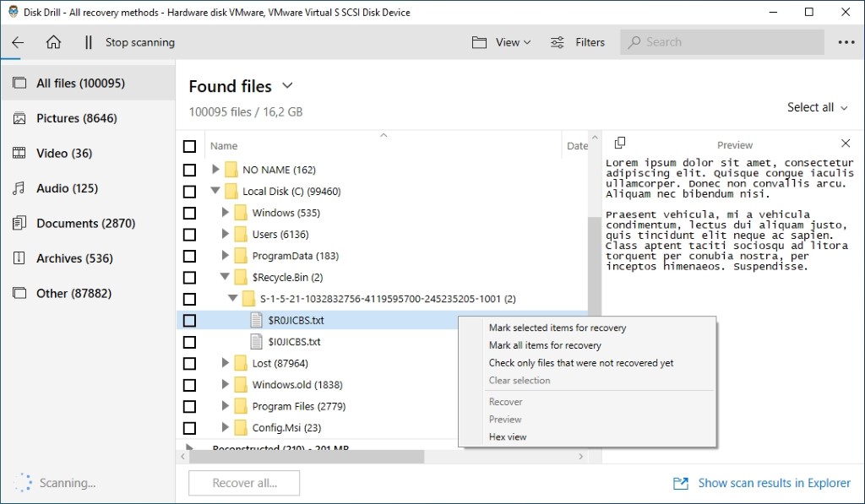Click the $I0JICBS.txt file icon
Viewport: 865px width, 504px height.
click(x=256, y=342)
